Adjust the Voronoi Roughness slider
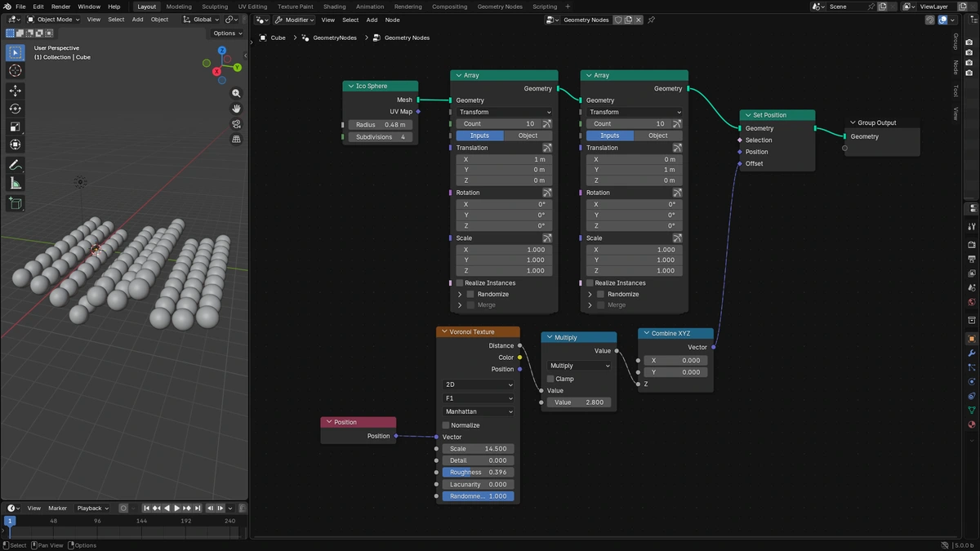Viewport: 980px width, 551px height. pyautogui.click(x=479, y=472)
